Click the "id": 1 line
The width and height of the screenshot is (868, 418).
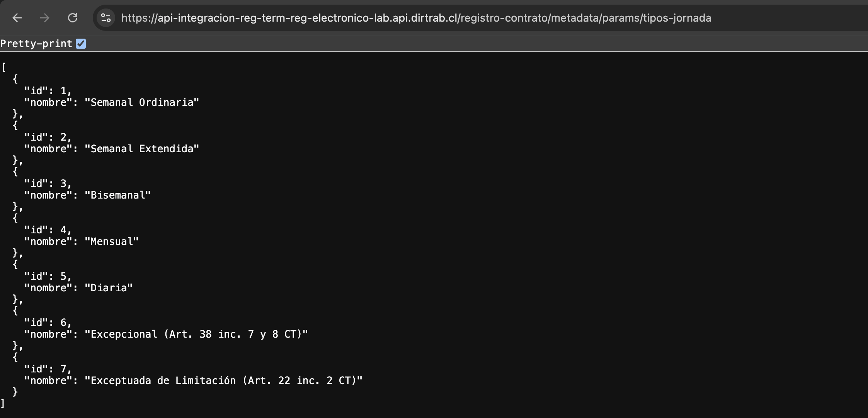click(48, 91)
